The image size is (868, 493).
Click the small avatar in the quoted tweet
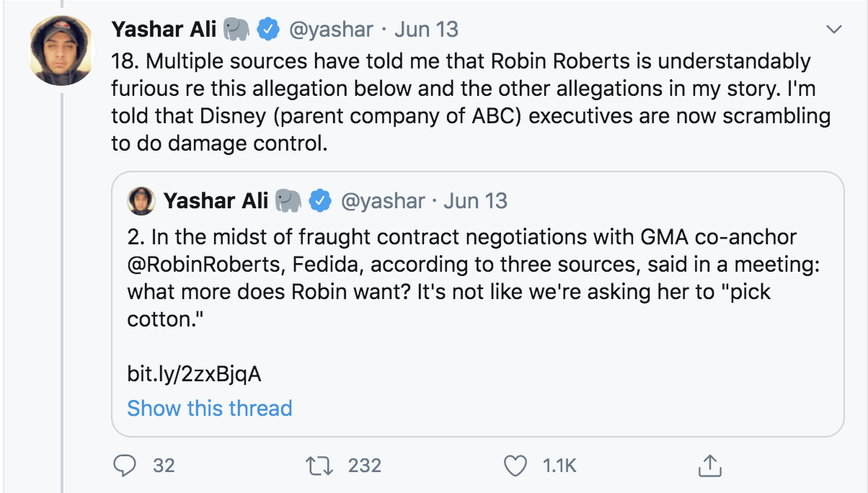point(141,201)
